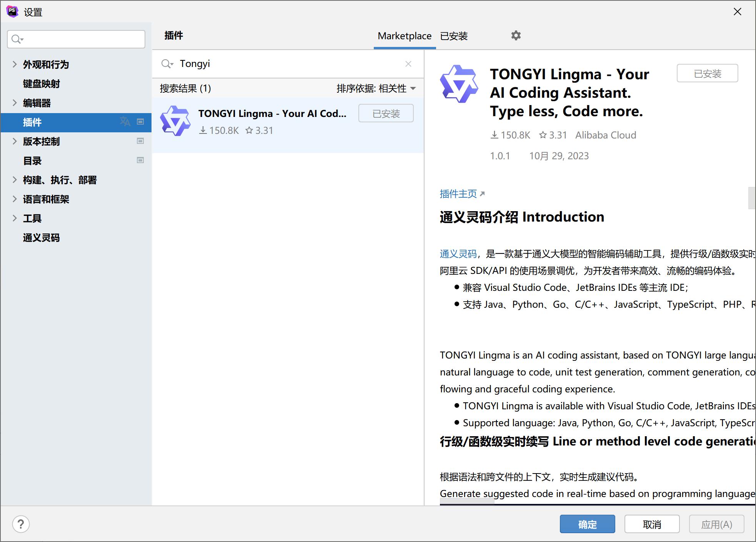Screen dimensions: 756x542
Task: Open the plugin settings gear icon
Action: [x=516, y=35]
